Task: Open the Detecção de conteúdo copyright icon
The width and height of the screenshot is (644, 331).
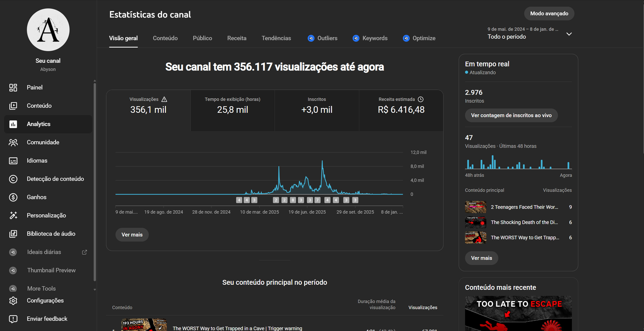Action: [x=13, y=179]
